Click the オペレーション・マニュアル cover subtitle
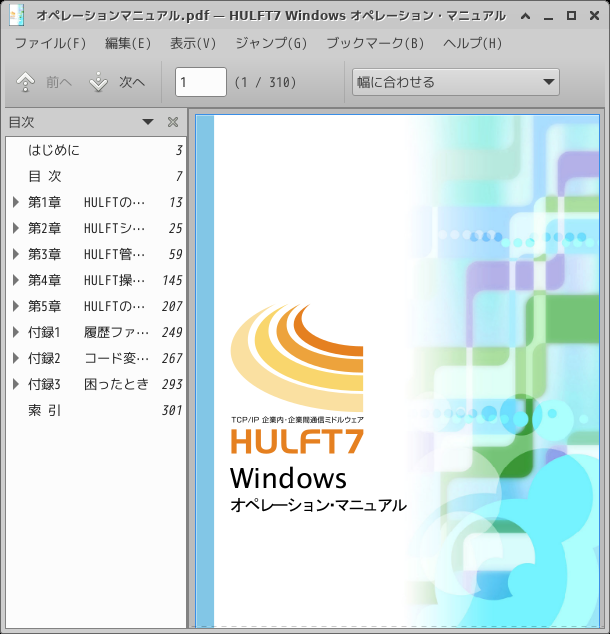 [x=319, y=505]
